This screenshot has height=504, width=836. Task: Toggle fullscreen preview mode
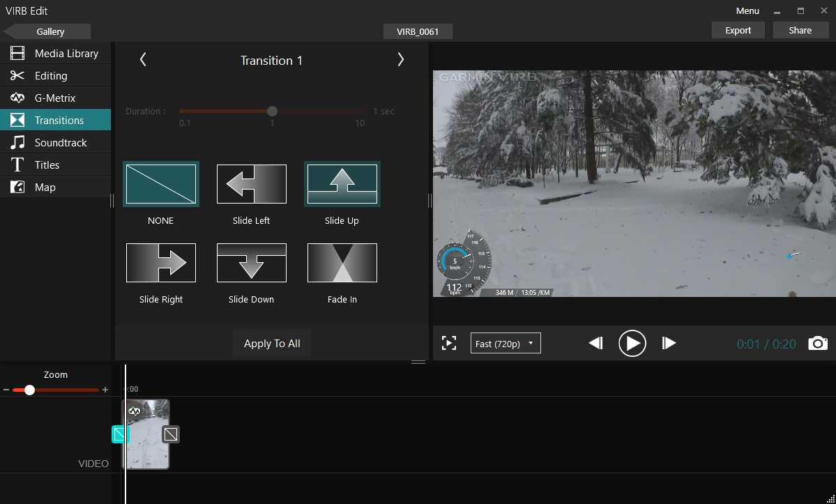click(449, 343)
